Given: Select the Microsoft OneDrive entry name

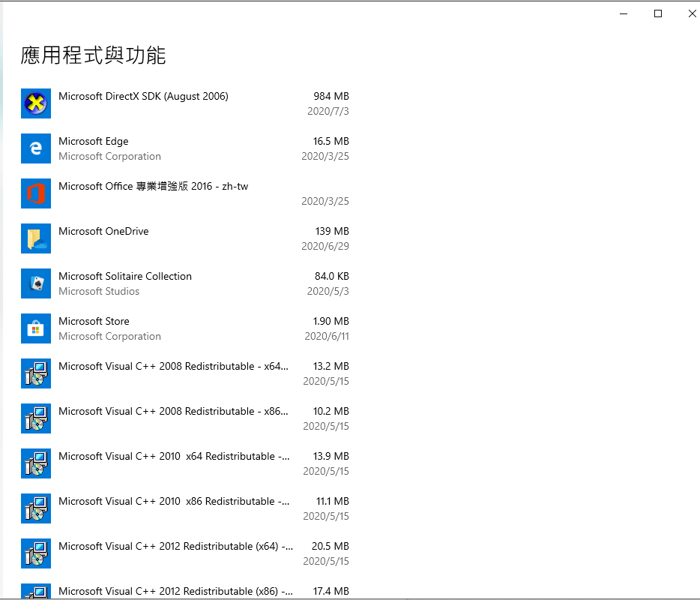Looking at the screenshot, I should coord(103,232).
